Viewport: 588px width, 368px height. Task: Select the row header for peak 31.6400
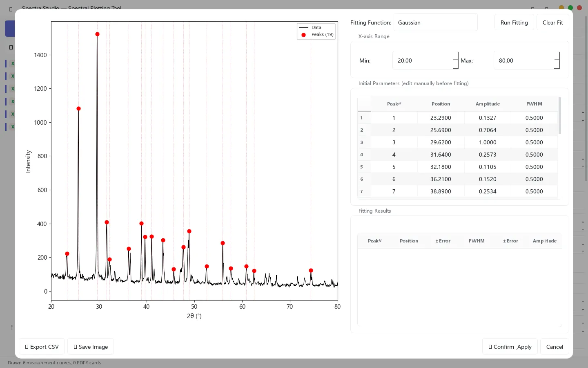[364, 155]
